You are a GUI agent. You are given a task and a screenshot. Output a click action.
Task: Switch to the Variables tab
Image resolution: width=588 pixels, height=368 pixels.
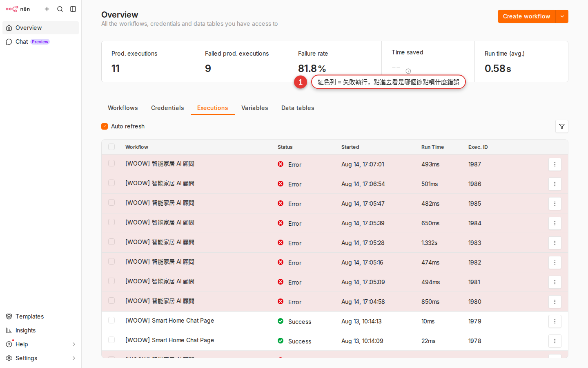(x=255, y=108)
